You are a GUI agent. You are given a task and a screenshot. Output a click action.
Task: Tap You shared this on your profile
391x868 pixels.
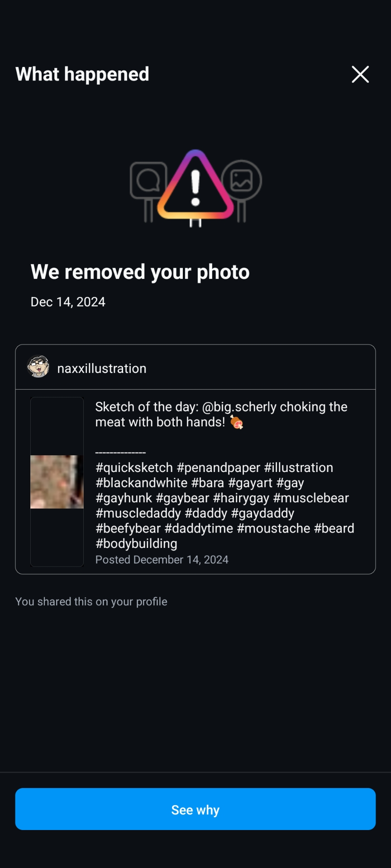91,602
